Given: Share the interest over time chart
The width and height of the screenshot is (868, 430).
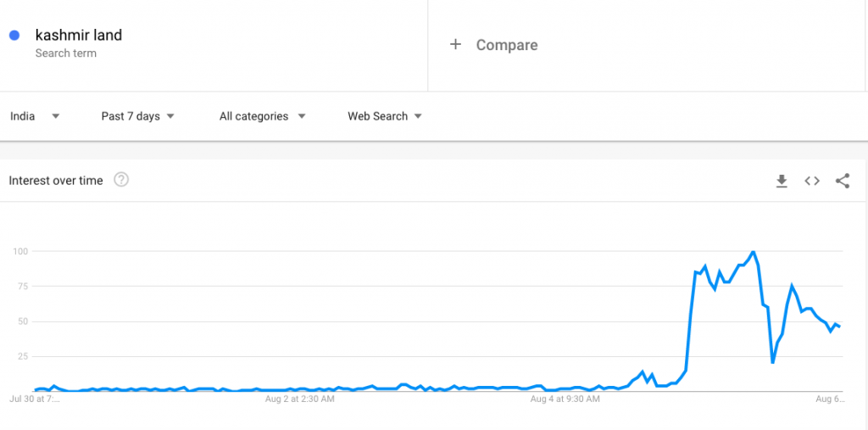Looking at the screenshot, I should [842, 181].
